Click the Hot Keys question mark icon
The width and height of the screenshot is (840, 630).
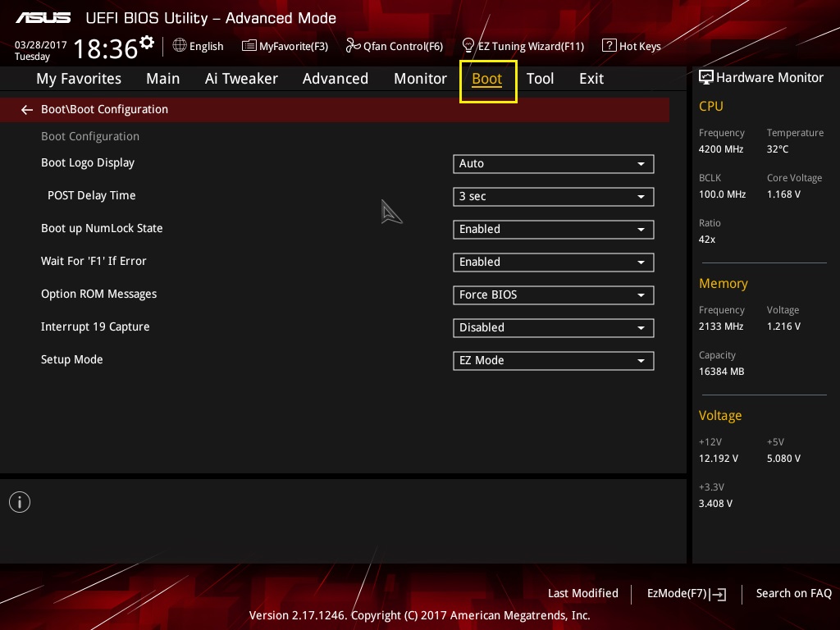[609, 46]
